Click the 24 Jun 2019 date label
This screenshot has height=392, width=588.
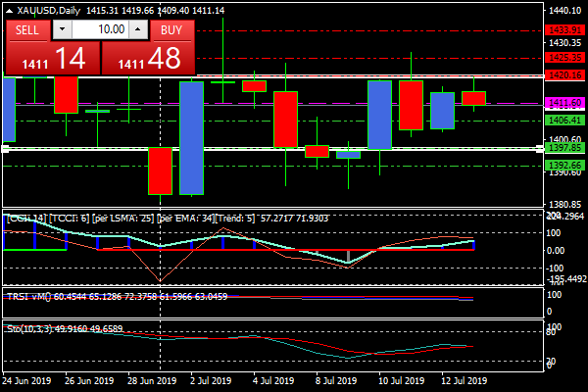28,380
